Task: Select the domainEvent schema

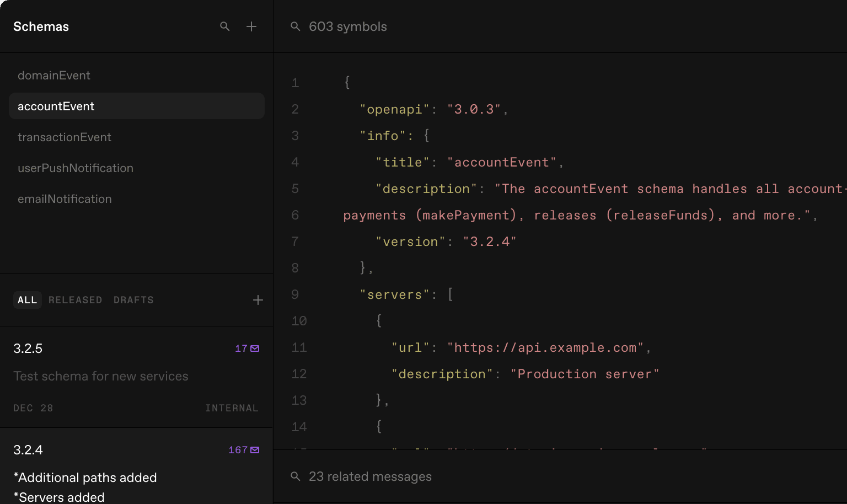Action: pyautogui.click(x=54, y=75)
